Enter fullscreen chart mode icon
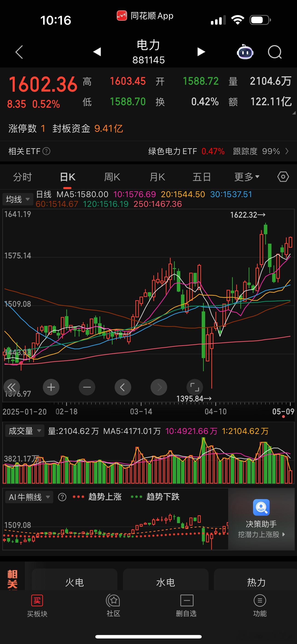 (x=195, y=387)
